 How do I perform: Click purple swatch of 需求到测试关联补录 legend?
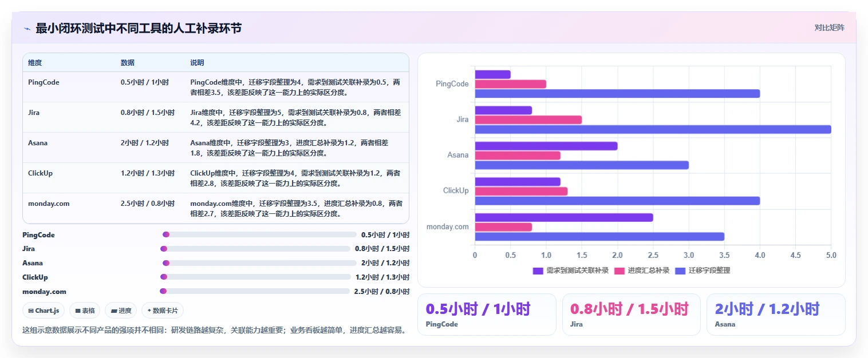(538, 271)
